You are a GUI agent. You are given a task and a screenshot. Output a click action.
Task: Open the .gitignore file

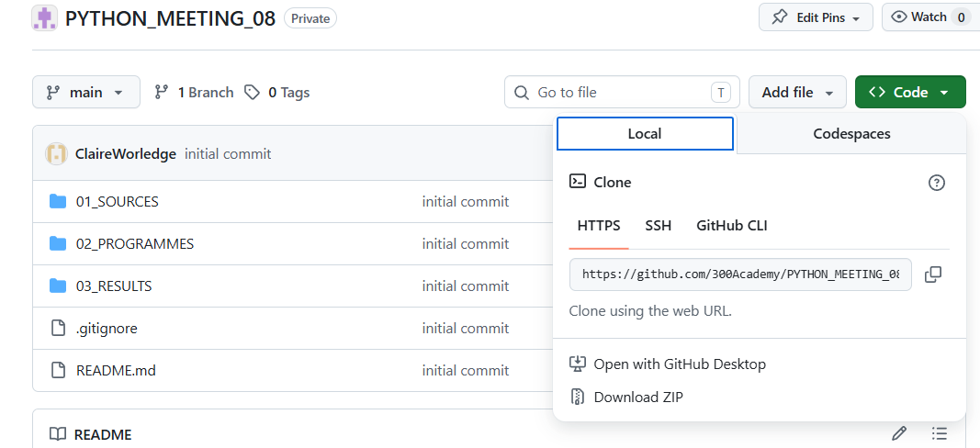point(107,328)
